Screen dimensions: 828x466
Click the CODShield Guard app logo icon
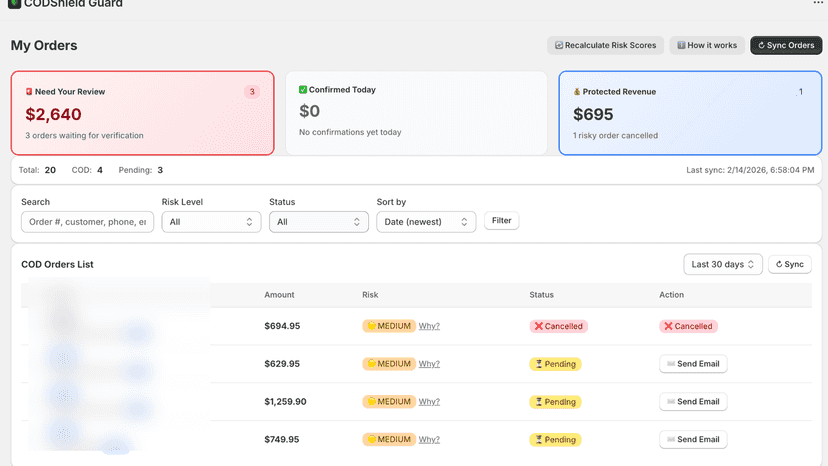pos(14,4)
